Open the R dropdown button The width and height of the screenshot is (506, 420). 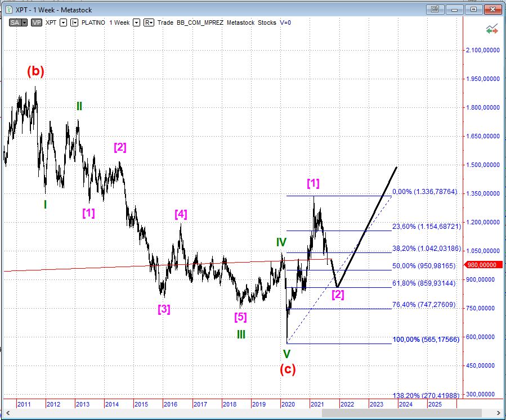click(149, 22)
